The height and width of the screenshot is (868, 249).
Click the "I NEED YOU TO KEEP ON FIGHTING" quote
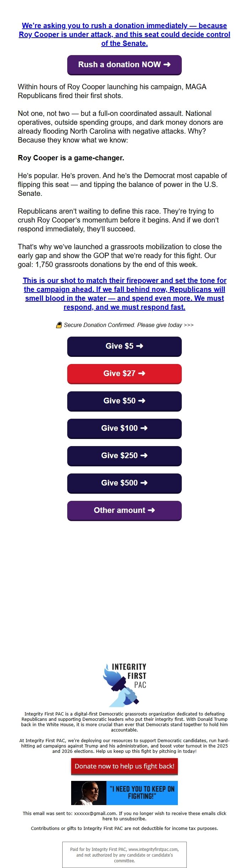[142, 792]
